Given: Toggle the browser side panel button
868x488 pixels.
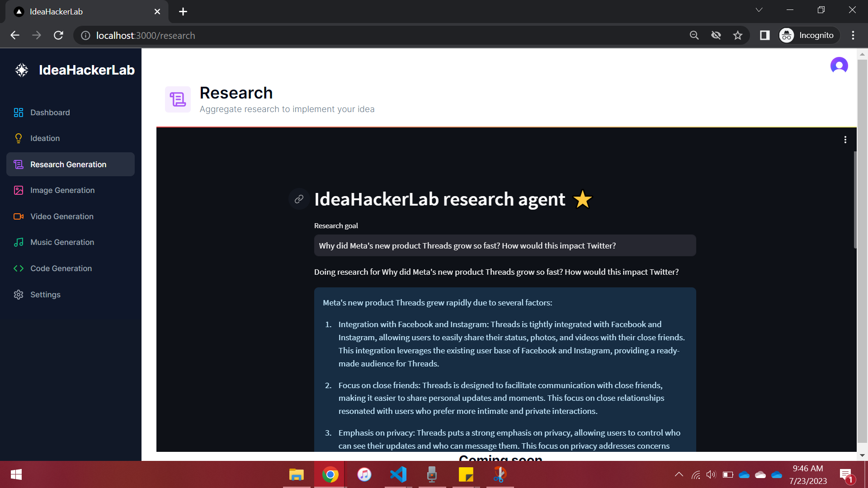Looking at the screenshot, I should 764,35.
